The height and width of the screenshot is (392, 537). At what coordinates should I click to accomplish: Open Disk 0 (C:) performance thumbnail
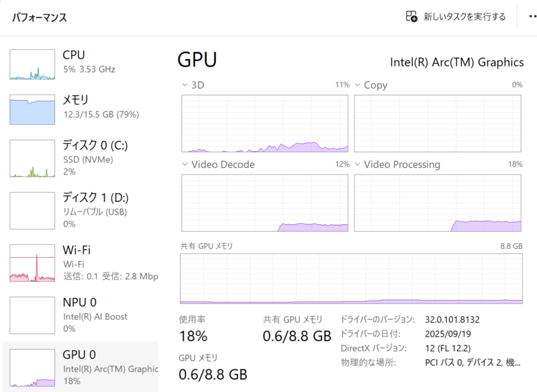(32, 158)
